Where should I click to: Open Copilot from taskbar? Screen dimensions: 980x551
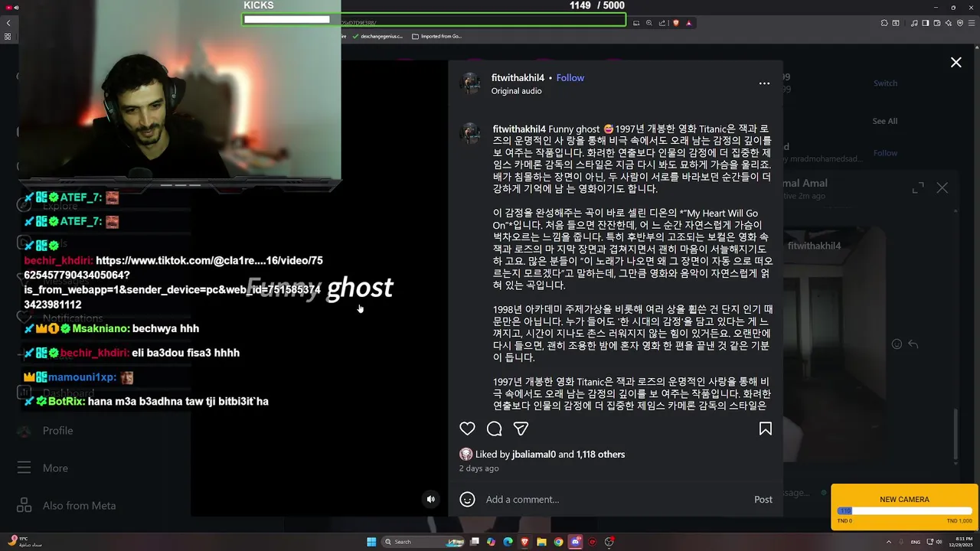(x=491, y=542)
